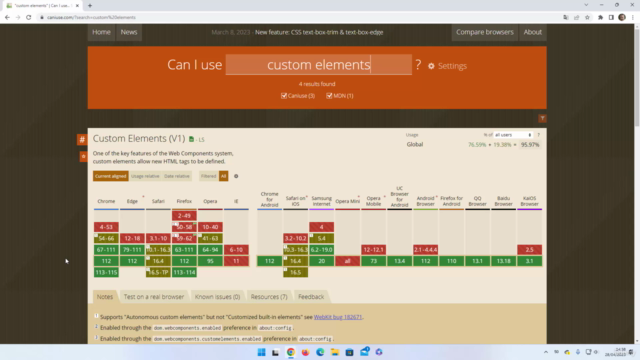Go to Home page
This screenshot has width=640, height=360.
[x=101, y=32]
